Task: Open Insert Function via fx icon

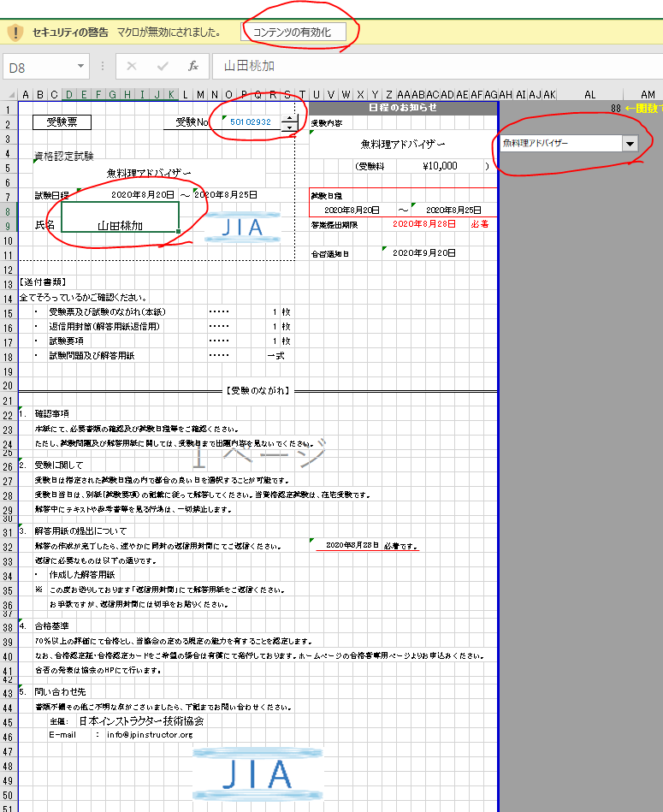Action: (x=193, y=66)
